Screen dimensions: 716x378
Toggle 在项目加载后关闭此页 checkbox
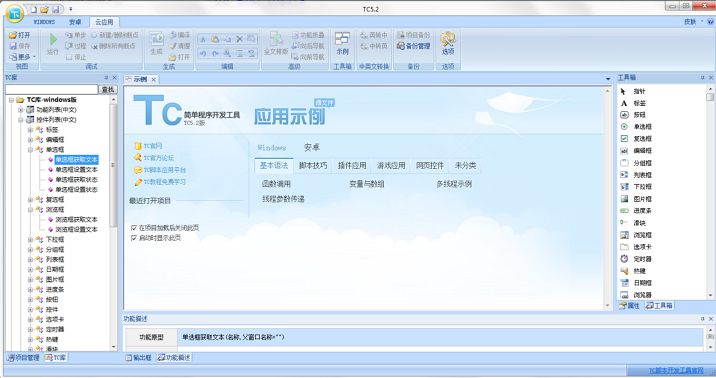tap(134, 227)
